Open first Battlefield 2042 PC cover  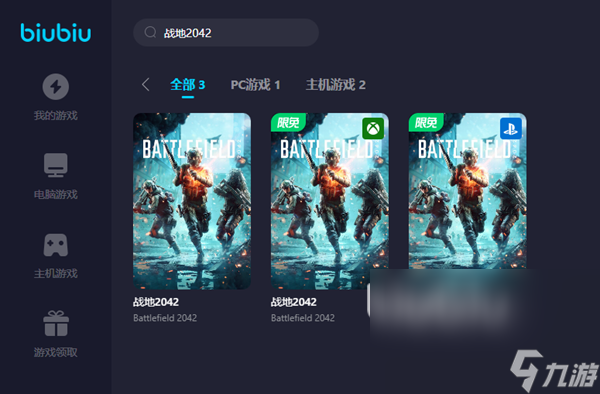(x=192, y=201)
